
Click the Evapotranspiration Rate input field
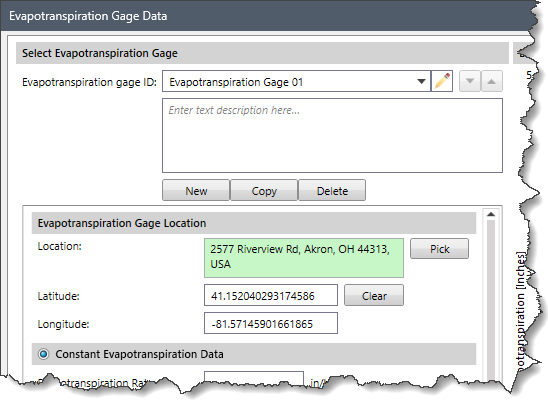(254, 379)
